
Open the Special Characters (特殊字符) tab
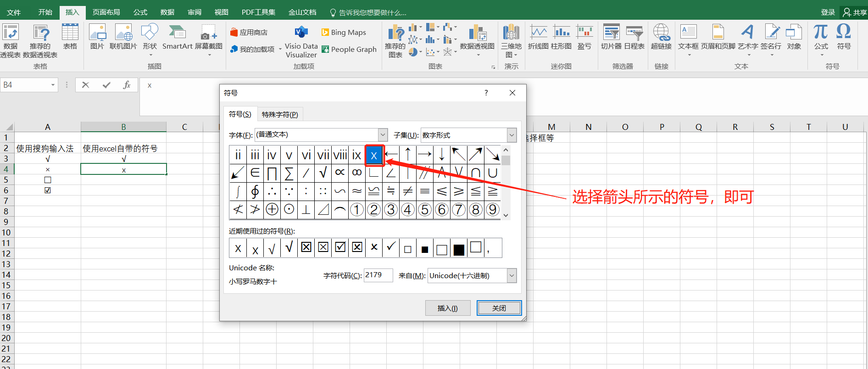(280, 114)
